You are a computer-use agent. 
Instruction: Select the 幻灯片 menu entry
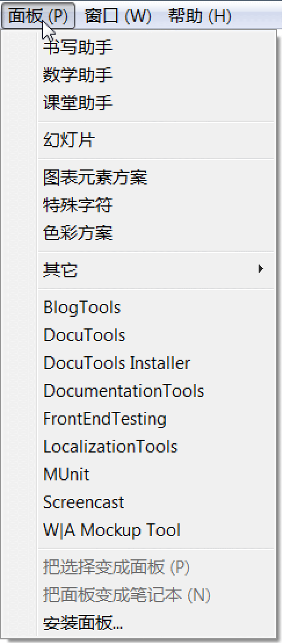[156, 141]
